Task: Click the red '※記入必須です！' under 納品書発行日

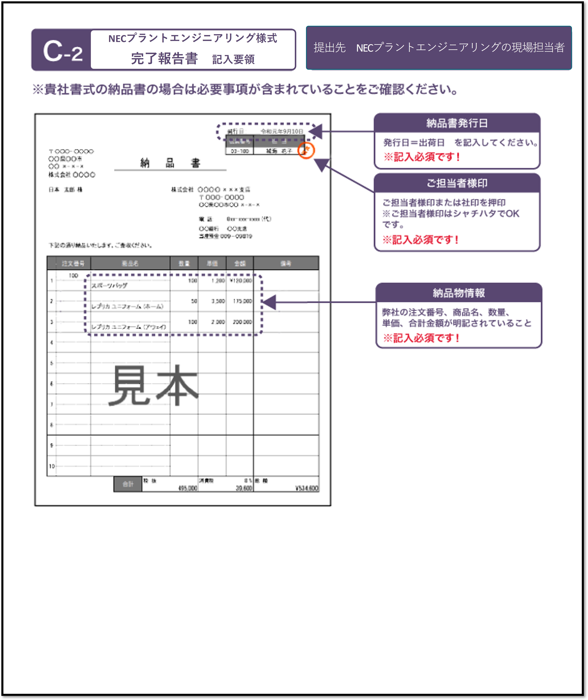Action: [422, 157]
